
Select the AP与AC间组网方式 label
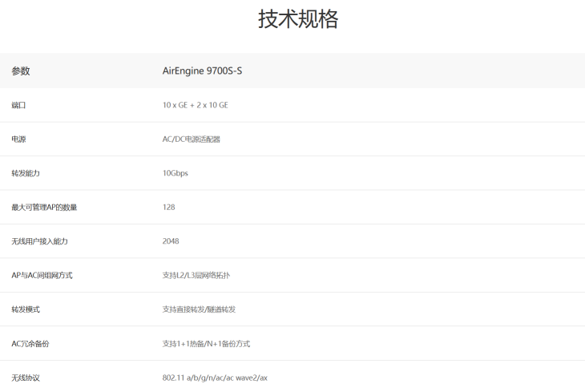pos(42,275)
